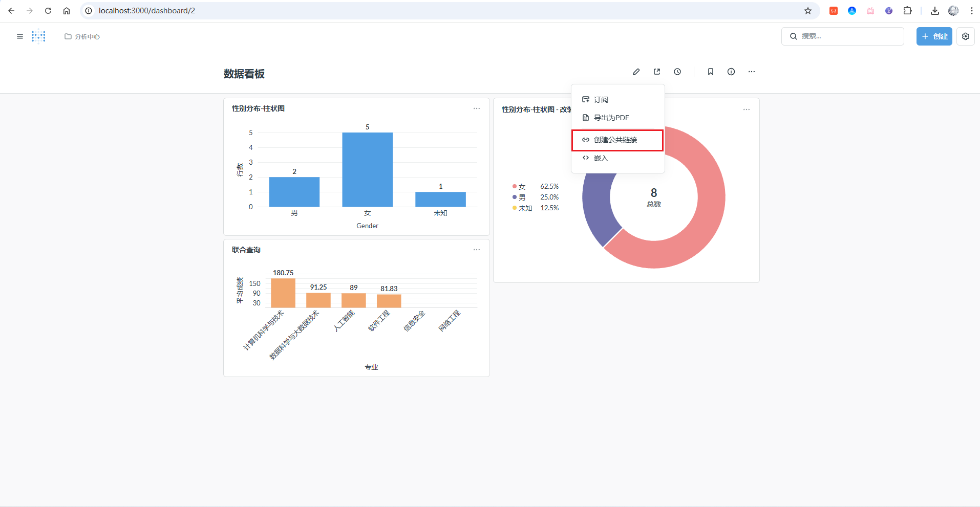Click the share icon in dashboard header
The height and width of the screenshot is (507, 980).
[x=657, y=72]
